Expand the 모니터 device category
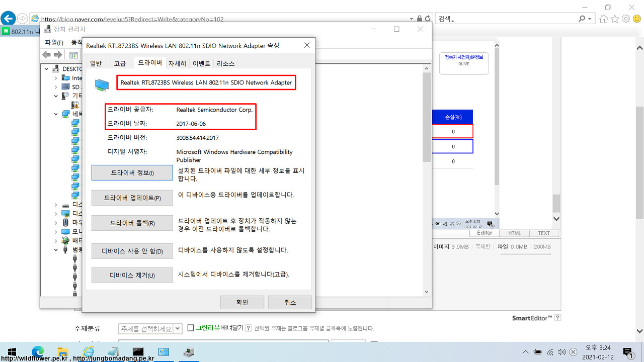 [x=56, y=231]
